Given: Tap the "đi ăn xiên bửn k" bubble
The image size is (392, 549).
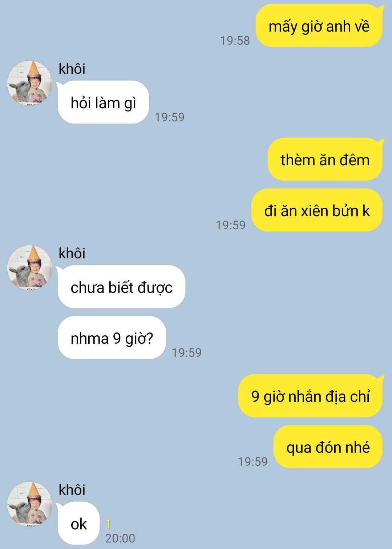Looking at the screenshot, I should pyautogui.click(x=317, y=210).
